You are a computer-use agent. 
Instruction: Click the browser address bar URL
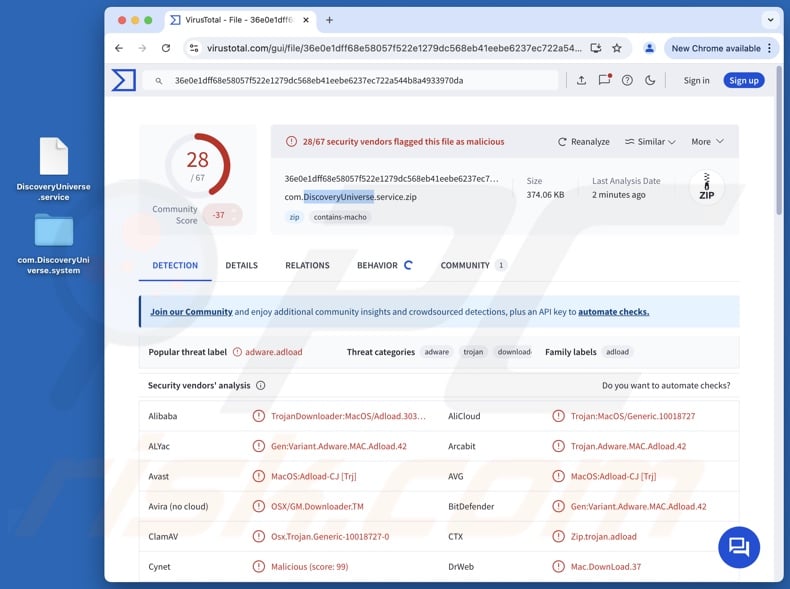[x=394, y=48]
